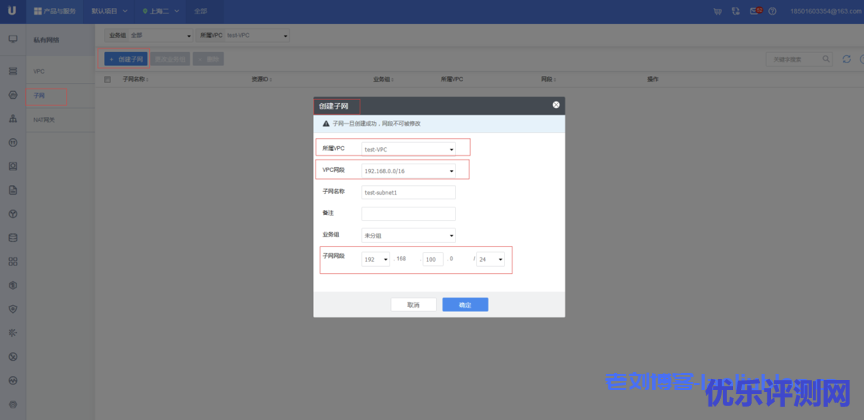Tick the select-all checkbox in table header

pyautogui.click(x=107, y=79)
